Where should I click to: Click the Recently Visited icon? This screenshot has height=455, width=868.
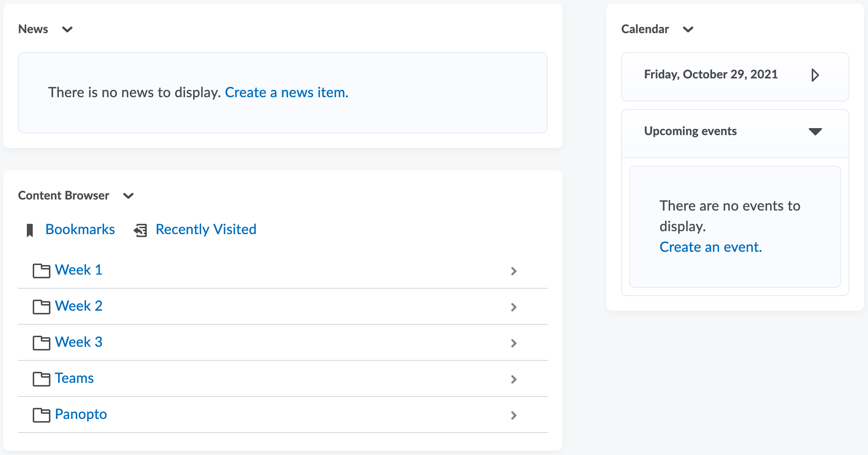pyautogui.click(x=140, y=230)
